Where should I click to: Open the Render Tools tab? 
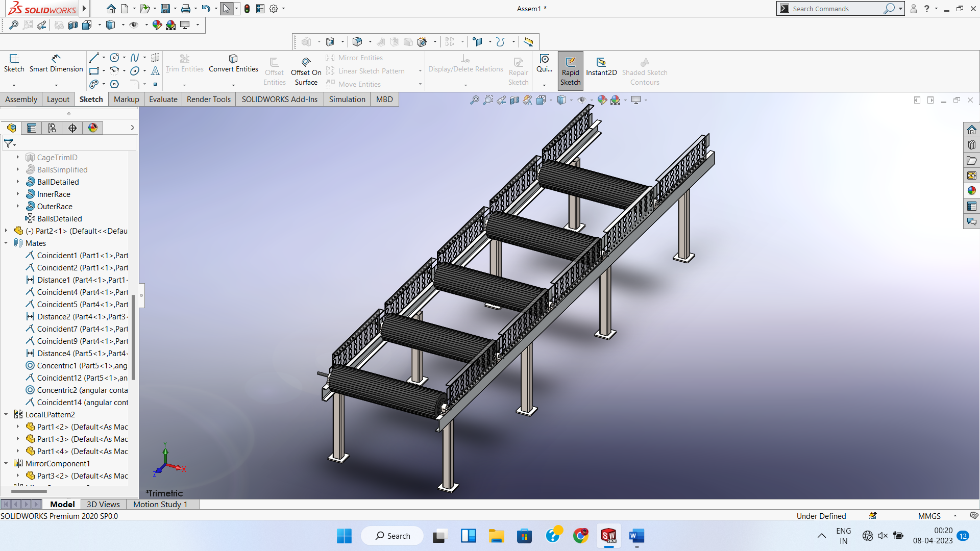pos(209,99)
